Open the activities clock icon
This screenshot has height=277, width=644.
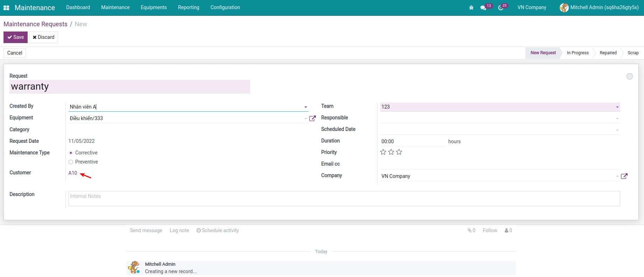tap(501, 8)
